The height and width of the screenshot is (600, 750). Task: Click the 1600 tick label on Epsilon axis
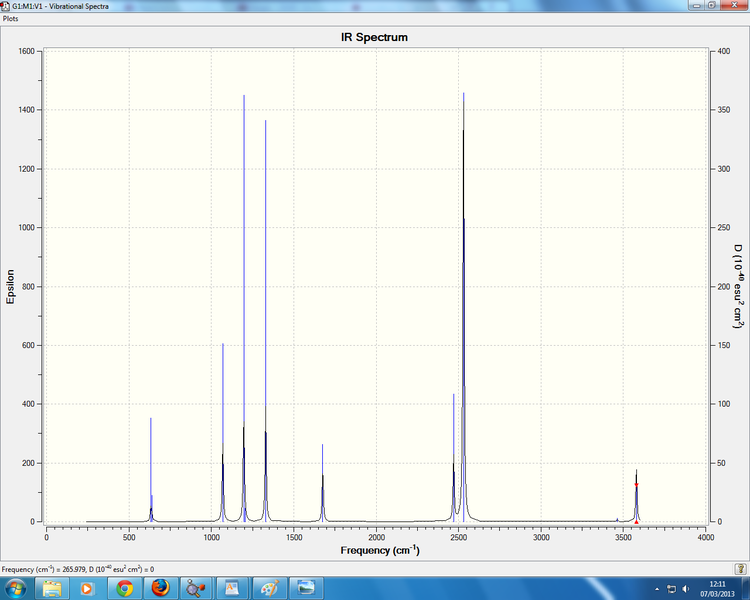[26, 51]
